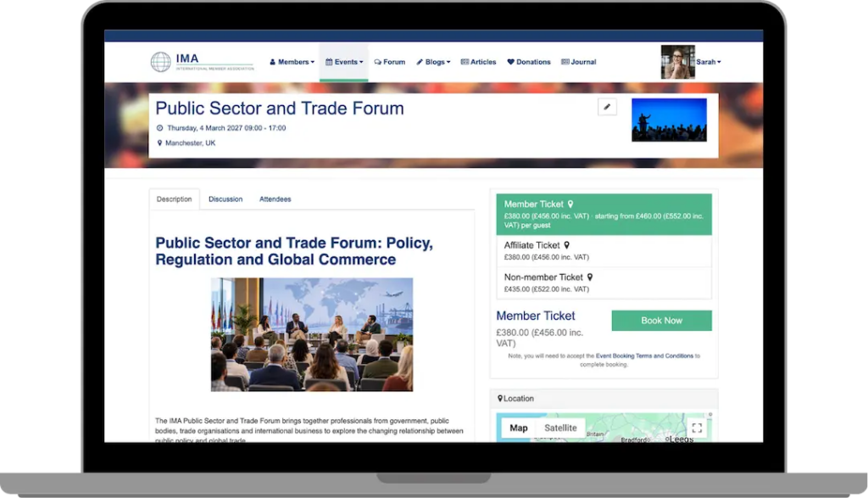Click the Location panel header

tap(604, 398)
